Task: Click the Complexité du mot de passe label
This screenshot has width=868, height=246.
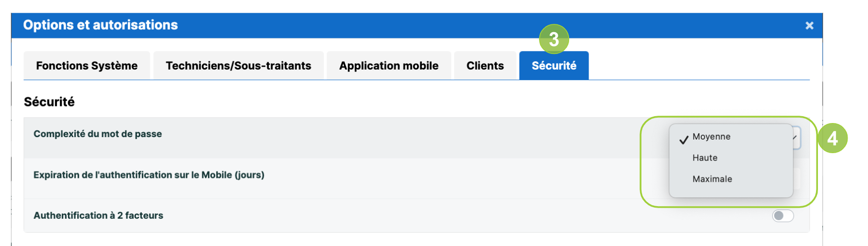Action: (x=98, y=134)
